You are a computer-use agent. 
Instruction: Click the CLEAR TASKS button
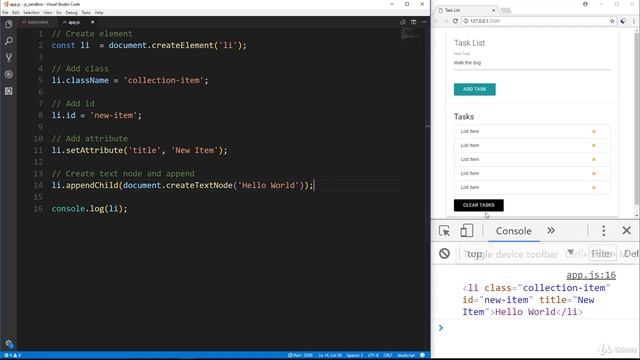479,205
